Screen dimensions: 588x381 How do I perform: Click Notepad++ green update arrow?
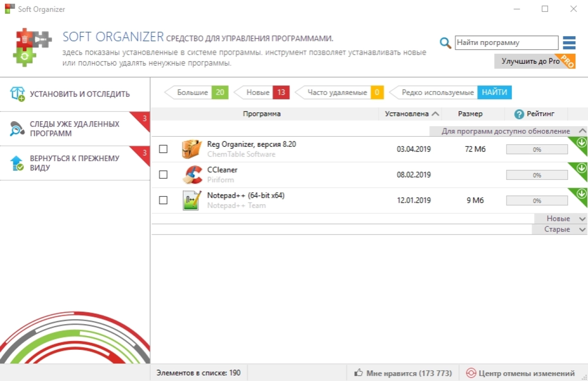tap(582, 193)
